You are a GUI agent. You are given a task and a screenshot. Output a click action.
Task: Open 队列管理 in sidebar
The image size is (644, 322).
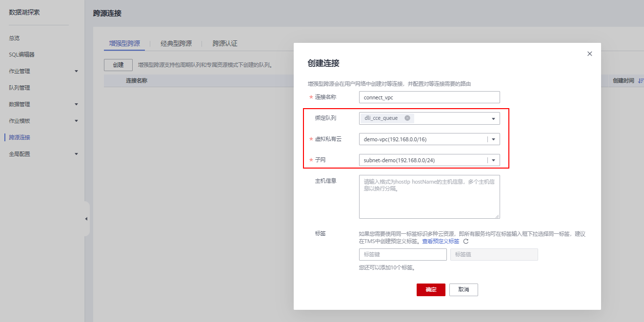coord(20,88)
